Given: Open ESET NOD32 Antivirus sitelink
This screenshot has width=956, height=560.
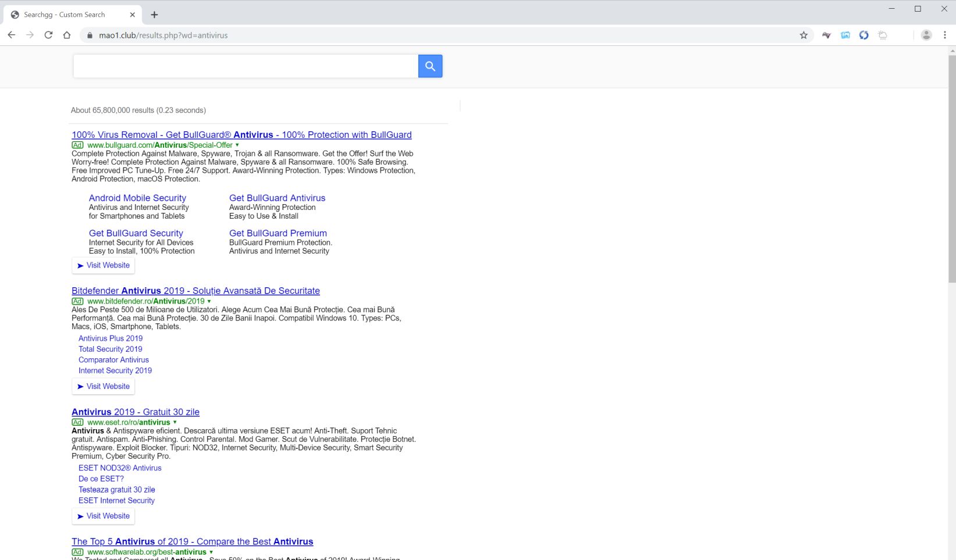Looking at the screenshot, I should (x=120, y=468).
